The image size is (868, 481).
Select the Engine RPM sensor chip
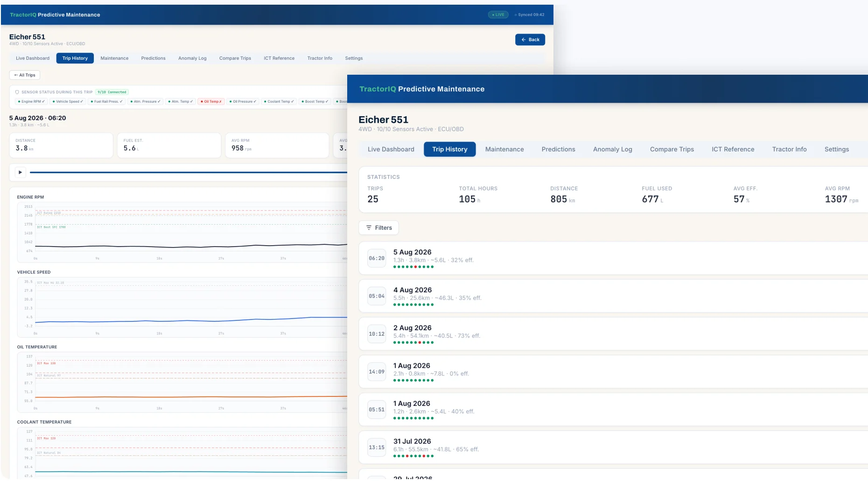(x=31, y=101)
